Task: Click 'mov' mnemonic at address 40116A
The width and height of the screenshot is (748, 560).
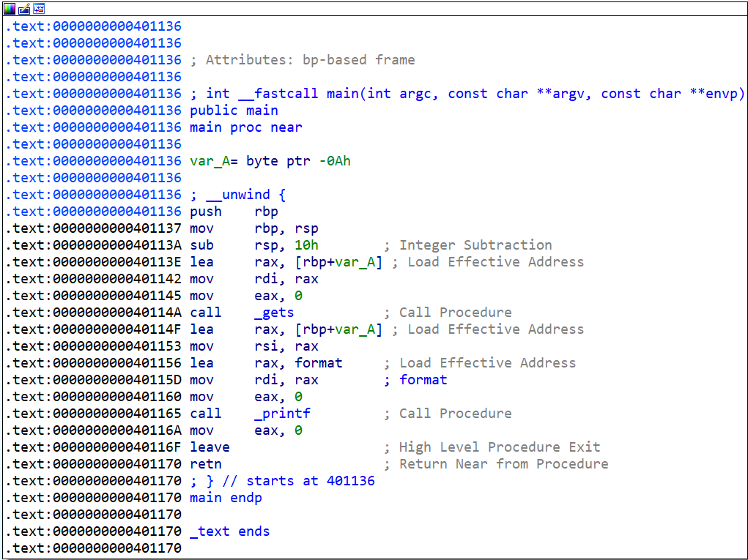Action: 201,430
